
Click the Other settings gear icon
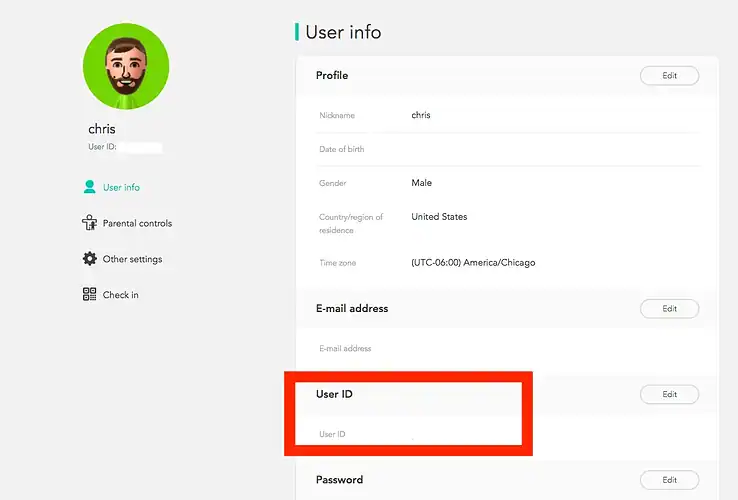90,259
